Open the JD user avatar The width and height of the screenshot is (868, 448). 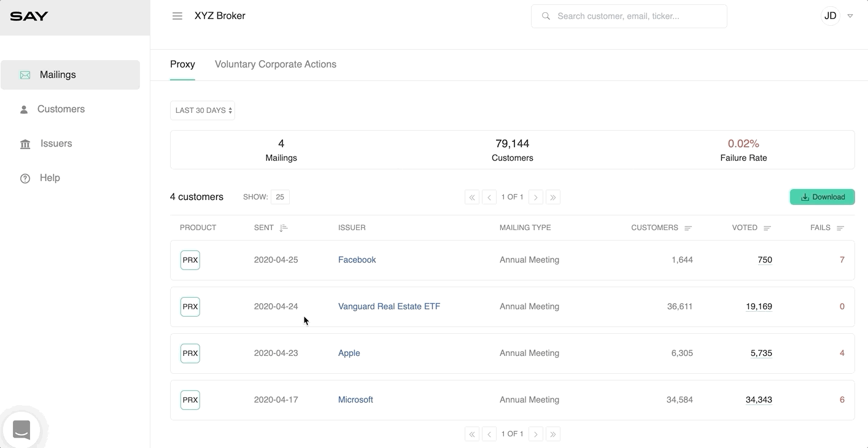[x=831, y=16]
